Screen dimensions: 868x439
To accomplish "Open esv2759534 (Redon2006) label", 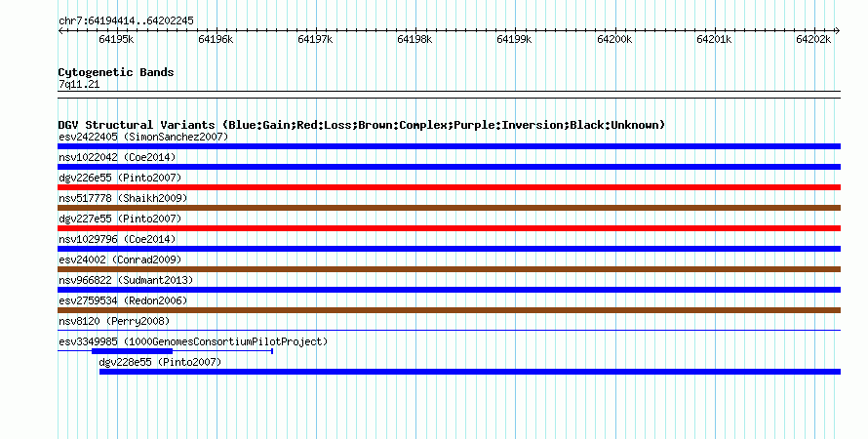I will 123,300.
